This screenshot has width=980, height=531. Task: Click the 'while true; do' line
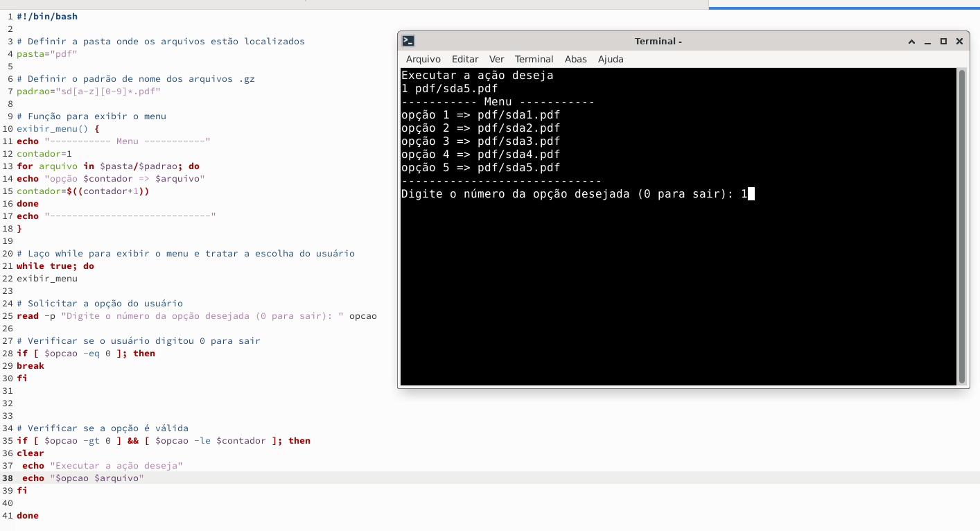pyautogui.click(x=55, y=265)
